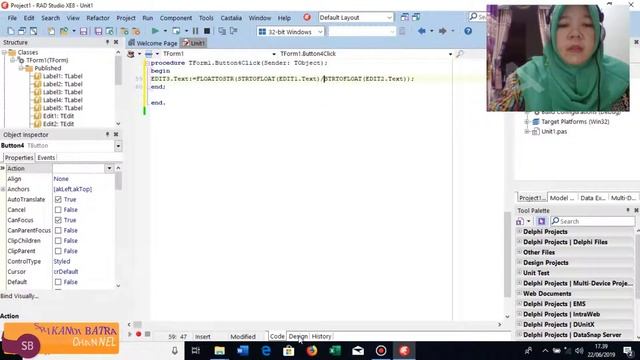Click the Cursor property value crDefault

(x=66, y=272)
